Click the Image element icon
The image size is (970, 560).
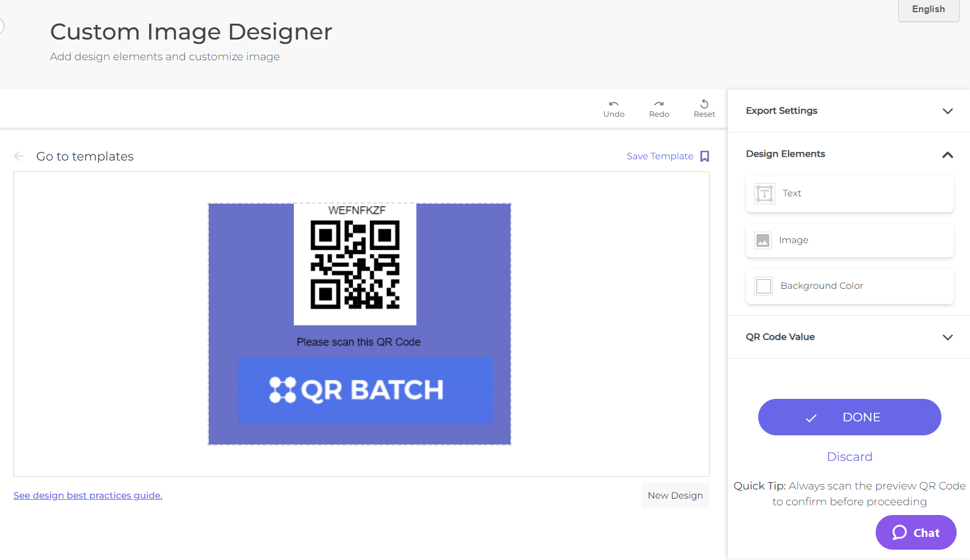(x=762, y=240)
